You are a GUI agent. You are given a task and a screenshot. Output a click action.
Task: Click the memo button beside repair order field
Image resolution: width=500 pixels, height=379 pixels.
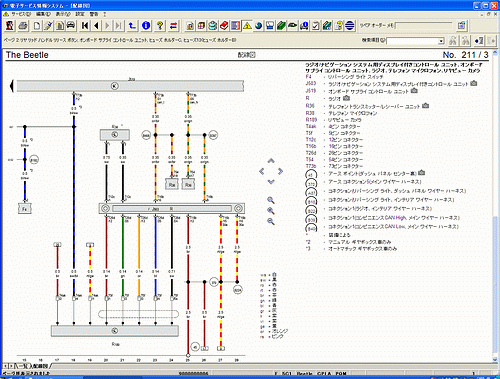pos(462,25)
